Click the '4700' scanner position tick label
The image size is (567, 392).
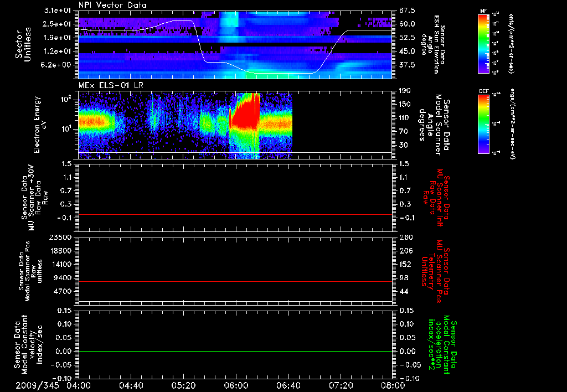63,291
